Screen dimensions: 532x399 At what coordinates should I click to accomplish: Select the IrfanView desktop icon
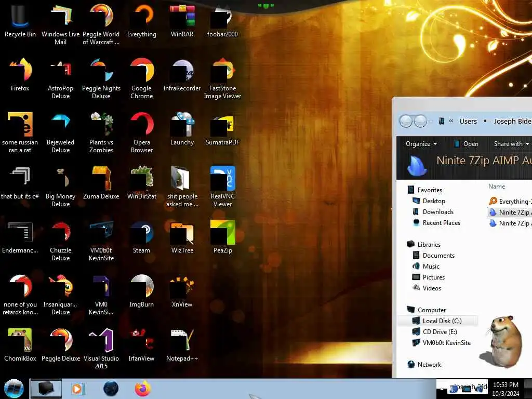click(141, 345)
